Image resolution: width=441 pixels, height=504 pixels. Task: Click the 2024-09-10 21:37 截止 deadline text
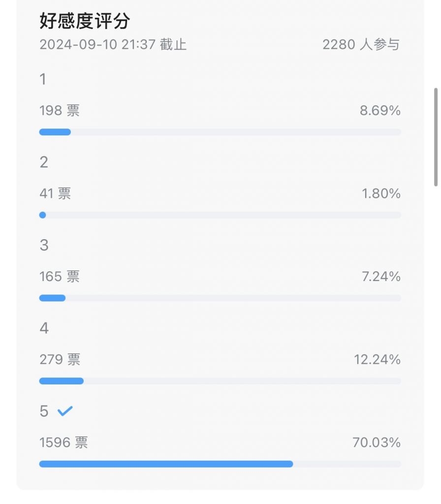pyautogui.click(x=113, y=44)
